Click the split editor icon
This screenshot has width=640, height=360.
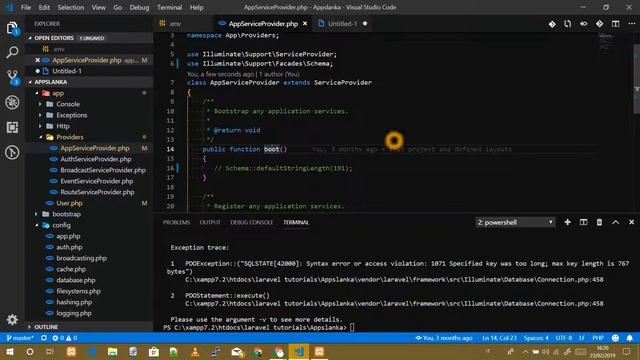tap(616, 24)
